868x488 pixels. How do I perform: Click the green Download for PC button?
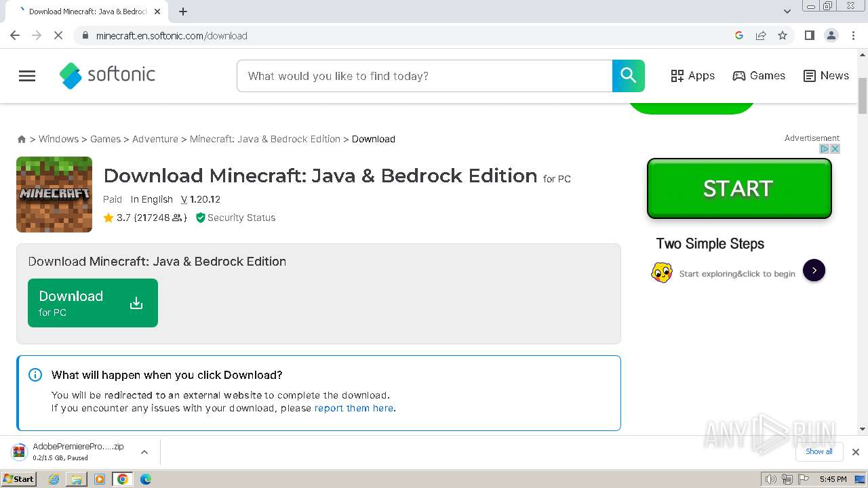tap(93, 303)
